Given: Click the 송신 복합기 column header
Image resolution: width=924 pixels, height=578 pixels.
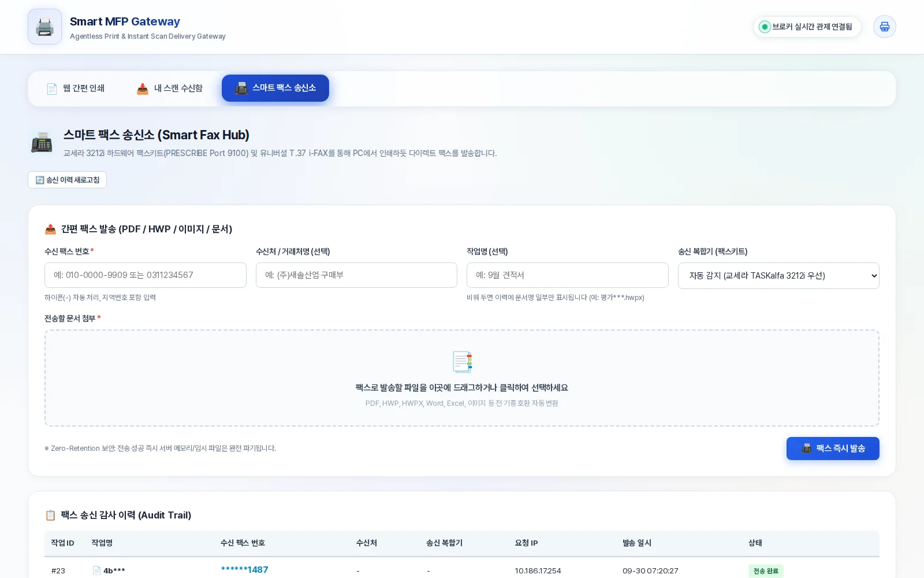Looking at the screenshot, I should coord(444,543).
